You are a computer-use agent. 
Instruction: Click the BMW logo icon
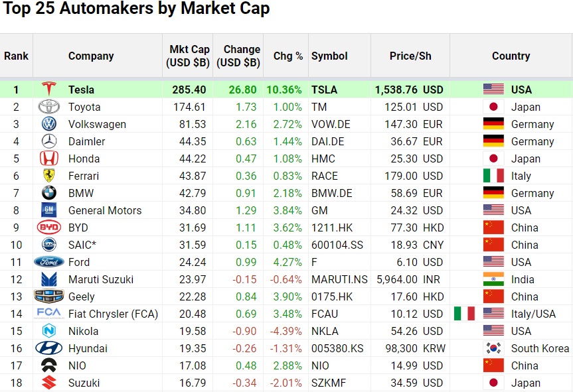[49, 193]
